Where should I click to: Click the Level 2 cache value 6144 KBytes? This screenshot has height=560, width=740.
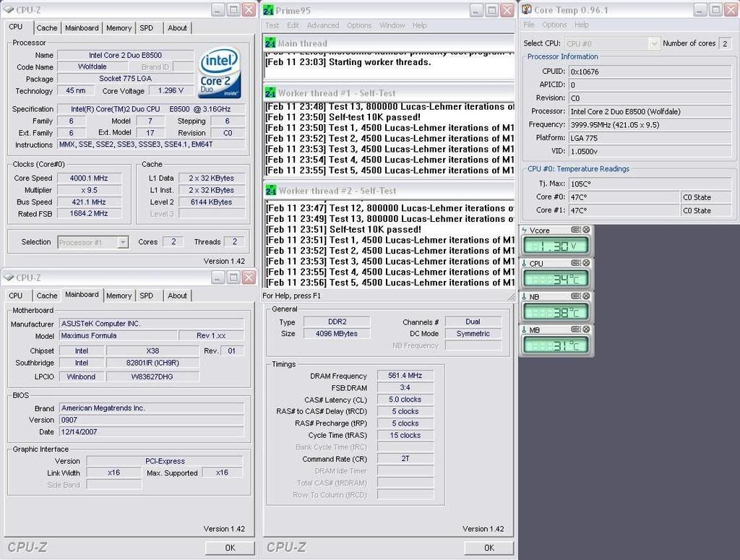click(211, 202)
